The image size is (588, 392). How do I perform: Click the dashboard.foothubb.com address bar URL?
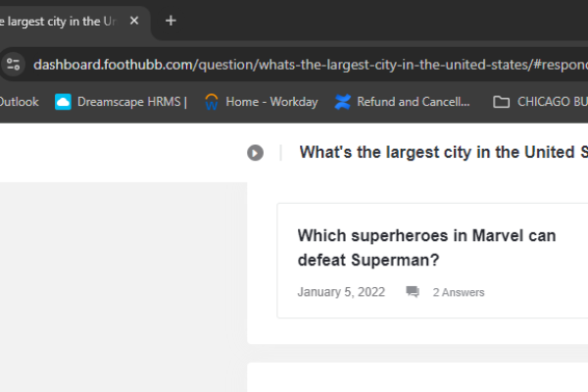pos(294,65)
